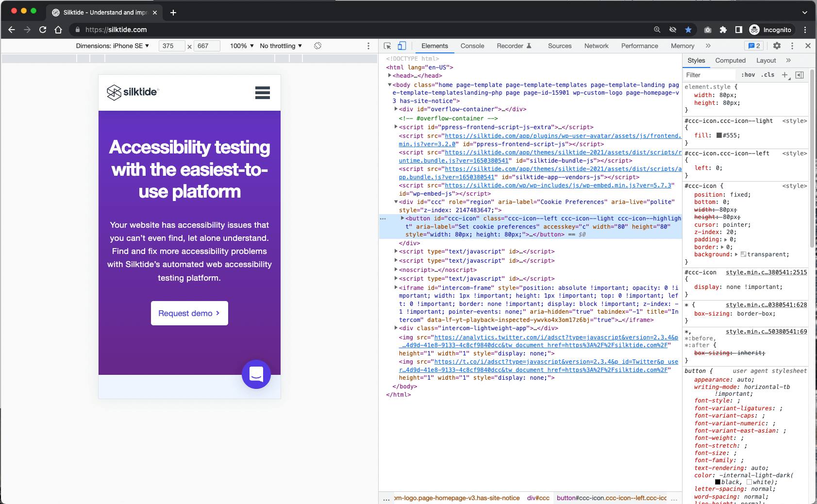Open the Incognito profile button

click(771, 30)
